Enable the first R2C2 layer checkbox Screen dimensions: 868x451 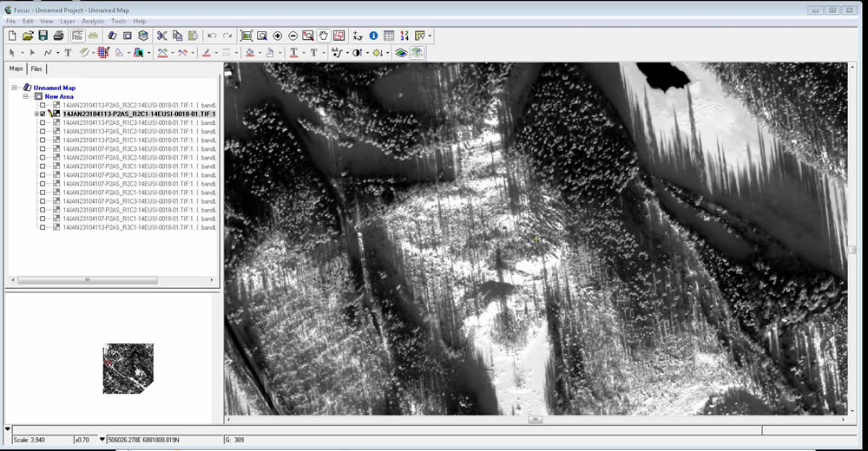[43, 105]
